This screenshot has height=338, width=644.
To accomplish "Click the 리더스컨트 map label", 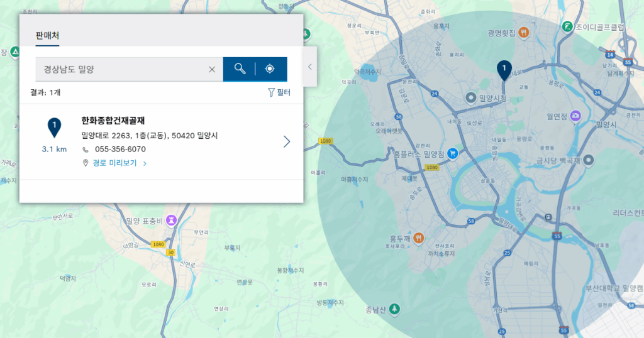I will pyautogui.click(x=628, y=213).
